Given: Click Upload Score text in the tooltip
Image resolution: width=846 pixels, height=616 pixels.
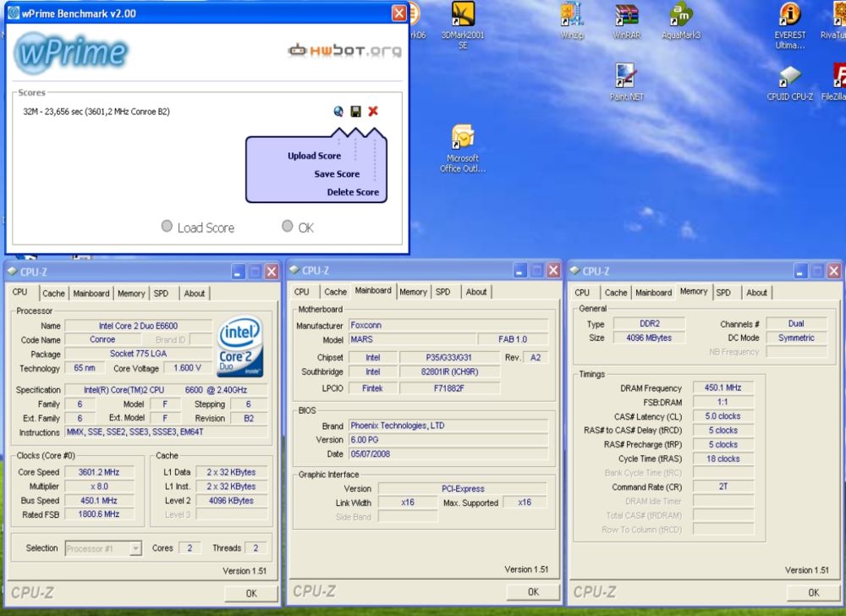Looking at the screenshot, I should click(314, 156).
